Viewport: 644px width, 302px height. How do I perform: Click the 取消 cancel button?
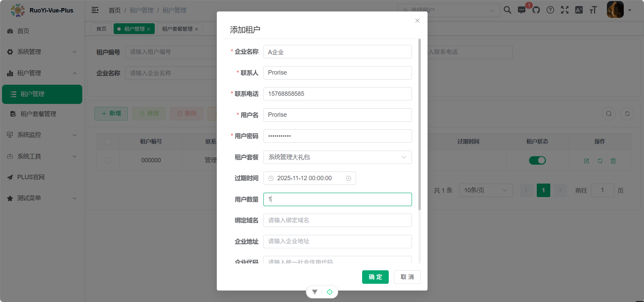coord(407,277)
